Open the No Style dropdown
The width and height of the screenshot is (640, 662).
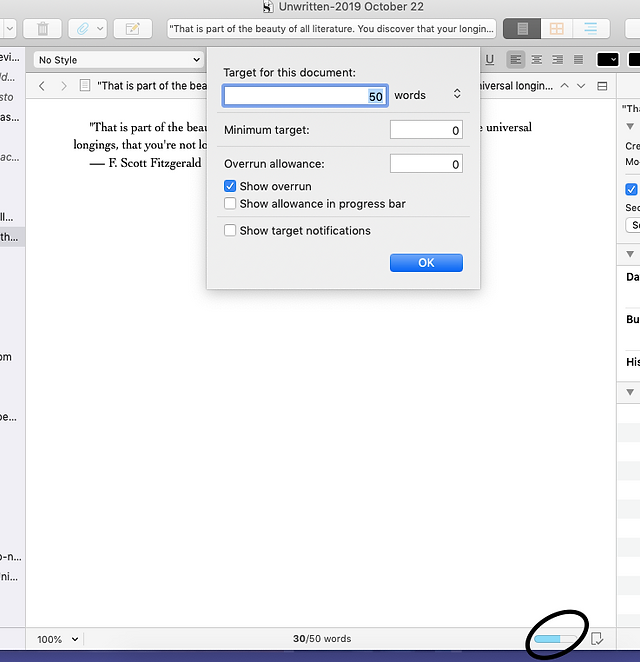[x=118, y=60]
